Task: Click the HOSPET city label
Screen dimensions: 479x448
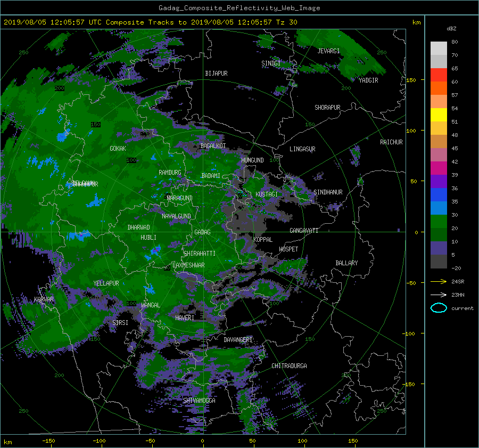Action: click(288, 249)
